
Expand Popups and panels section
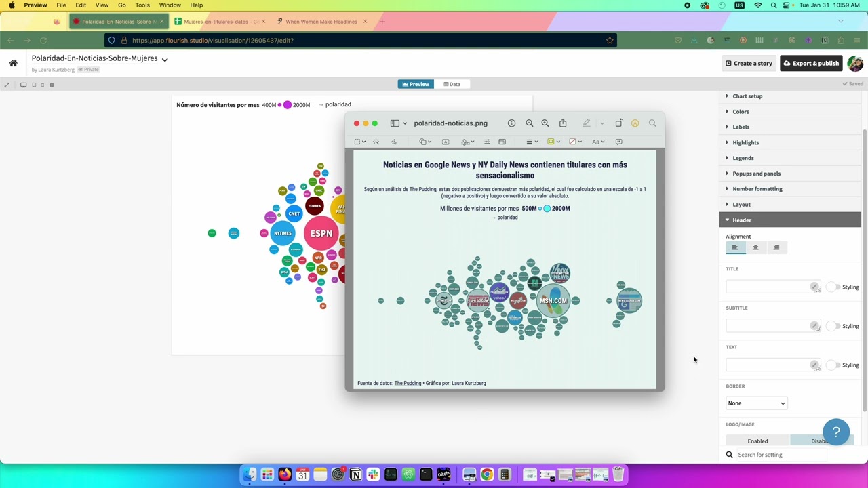click(x=790, y=174)
